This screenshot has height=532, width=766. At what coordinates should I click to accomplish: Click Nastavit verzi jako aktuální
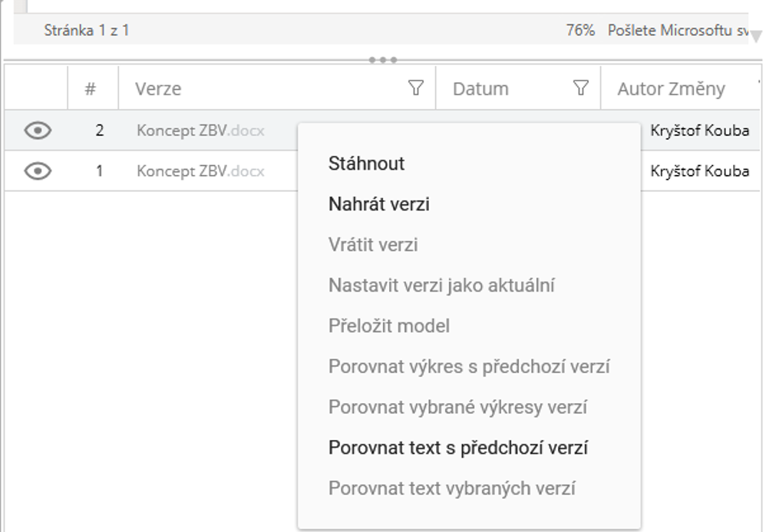pyautogui.click(x=441, y=286)
